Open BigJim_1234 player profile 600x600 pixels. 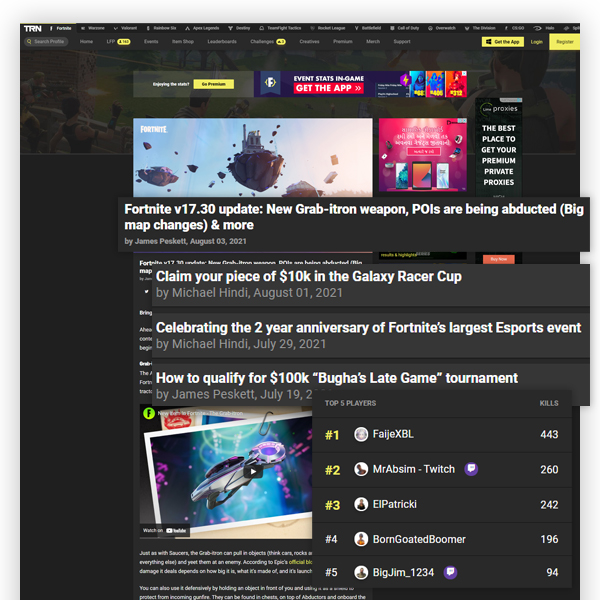(x=403, y=572)
